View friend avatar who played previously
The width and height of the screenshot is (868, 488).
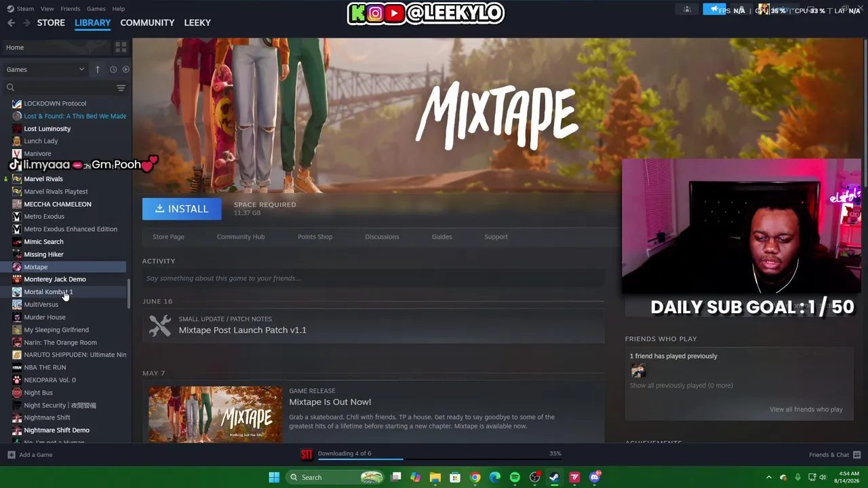637,370
